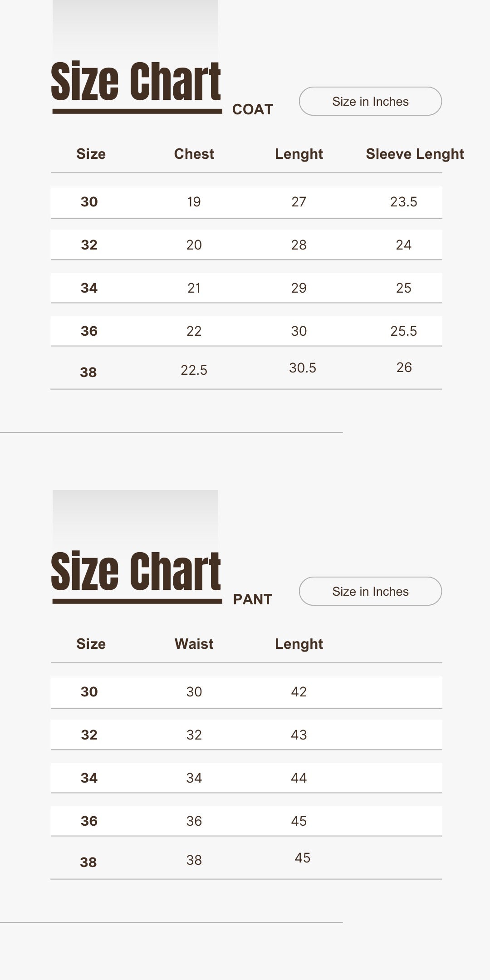Click the Waist column header
Image resolution: width=490 pixels, height=980 pixels.
click(194, 644)
